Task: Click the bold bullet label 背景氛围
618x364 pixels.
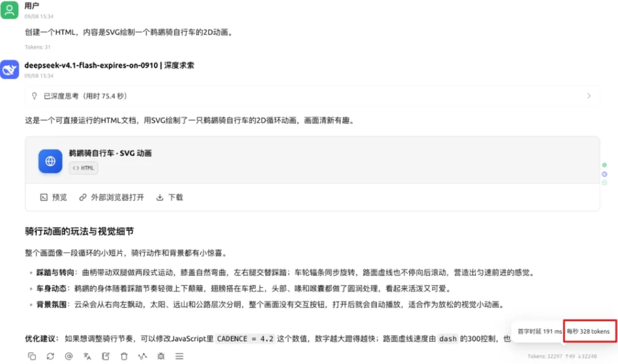Action: [51, 304]
